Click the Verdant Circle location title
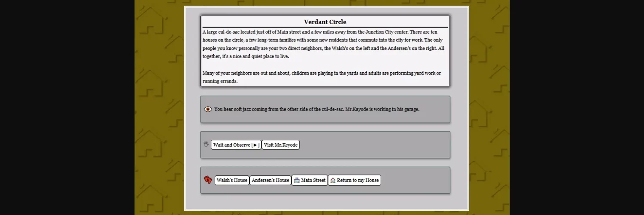 325,22
